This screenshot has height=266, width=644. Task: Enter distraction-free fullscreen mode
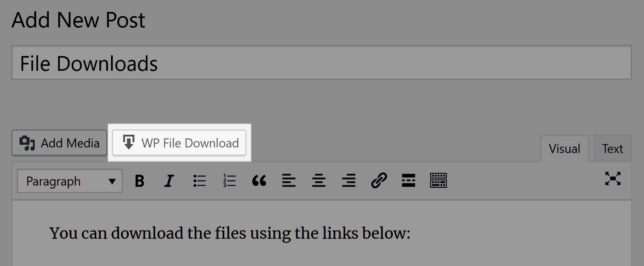[x=613, y=179]
